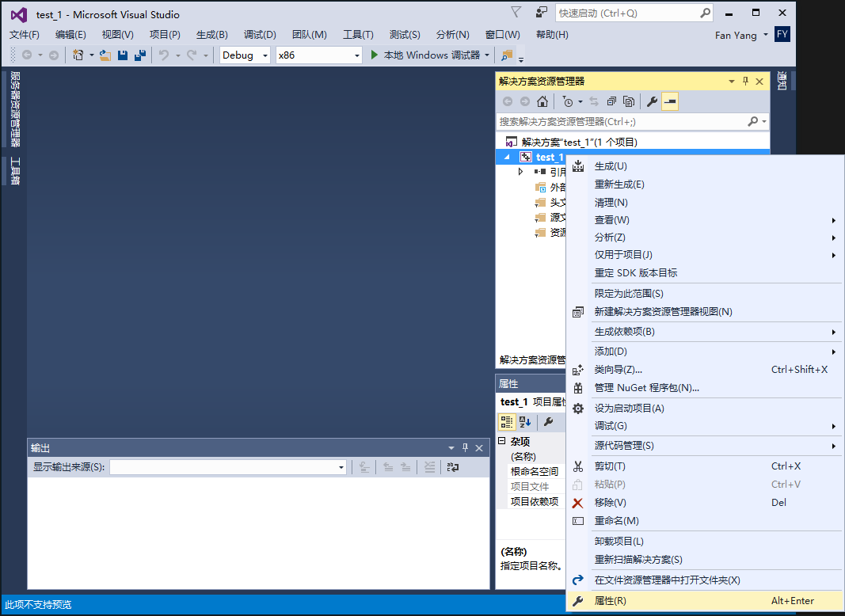Click Show All Files icon in Solution Explorer

[x=629, y=101]
